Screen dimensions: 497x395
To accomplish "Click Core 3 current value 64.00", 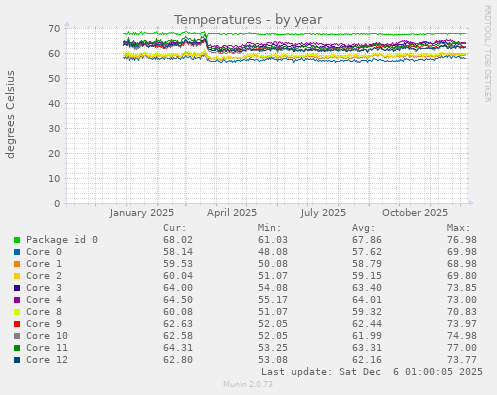I will click(178, 288).
